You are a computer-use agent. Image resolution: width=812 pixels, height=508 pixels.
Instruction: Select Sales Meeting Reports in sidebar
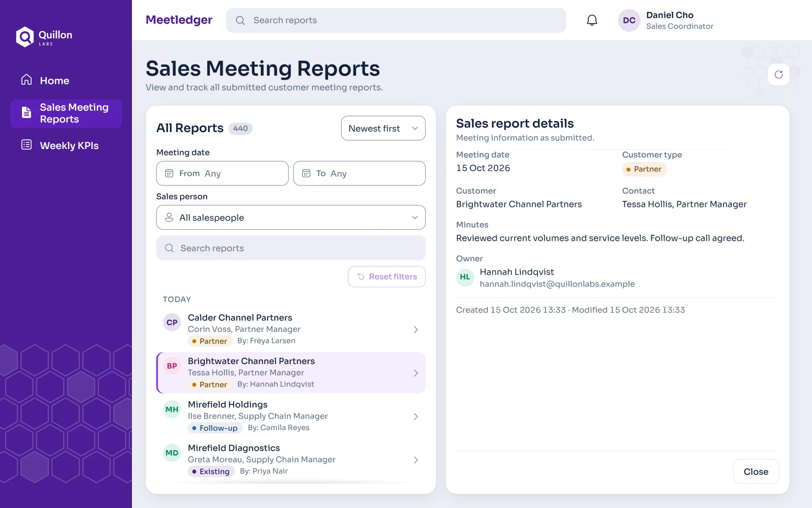[x=66, y=113]
